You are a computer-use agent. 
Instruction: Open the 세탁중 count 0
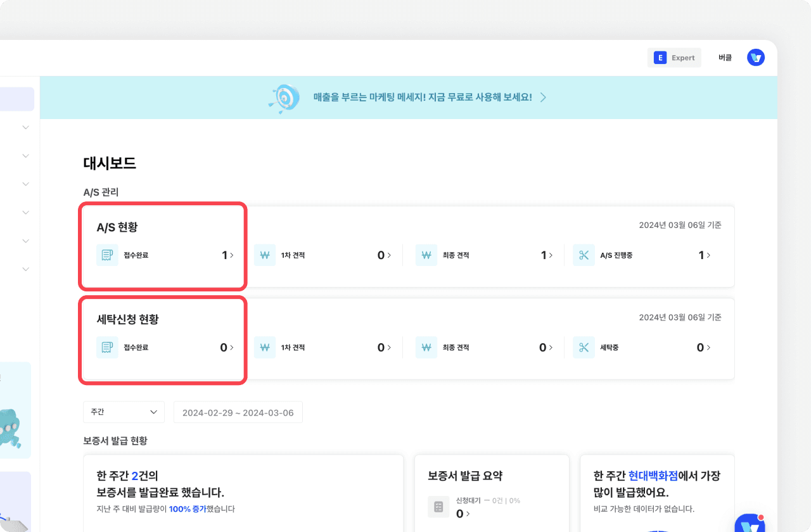click(x=704, y=347)
